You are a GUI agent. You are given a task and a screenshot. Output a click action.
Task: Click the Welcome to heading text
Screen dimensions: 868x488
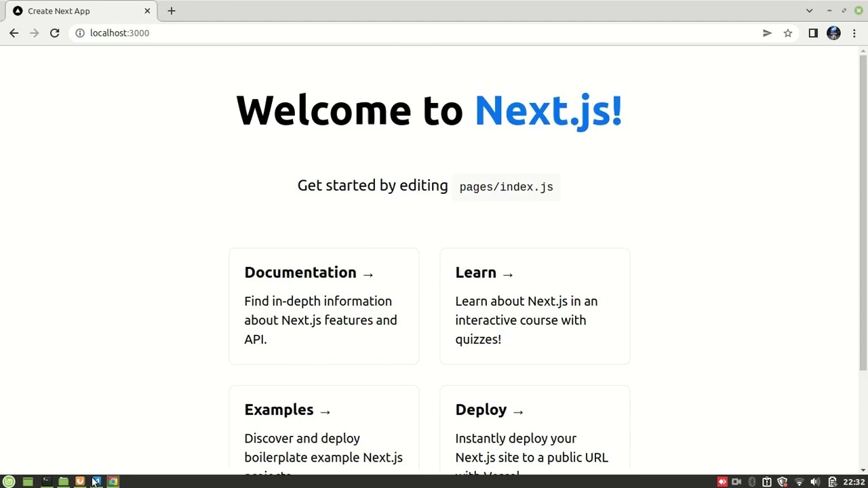(349, 110)
